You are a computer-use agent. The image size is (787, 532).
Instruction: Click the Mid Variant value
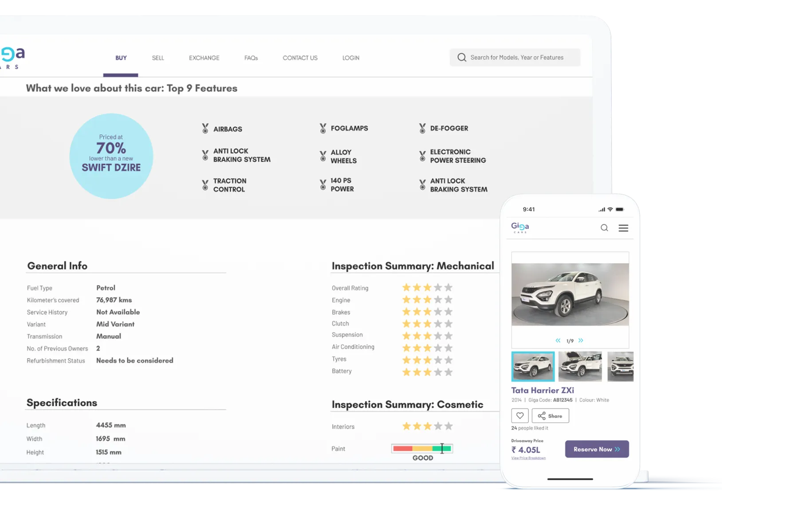(115, 324)
